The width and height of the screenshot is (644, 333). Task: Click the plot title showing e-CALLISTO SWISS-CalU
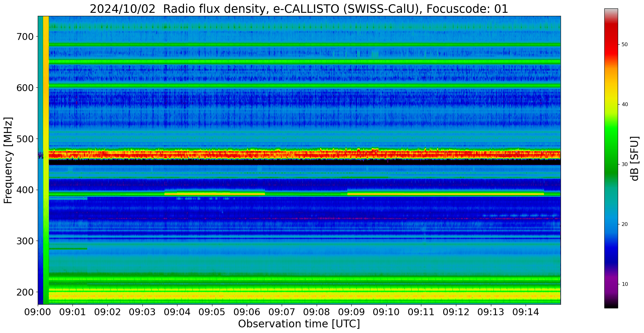click(299, 9)
